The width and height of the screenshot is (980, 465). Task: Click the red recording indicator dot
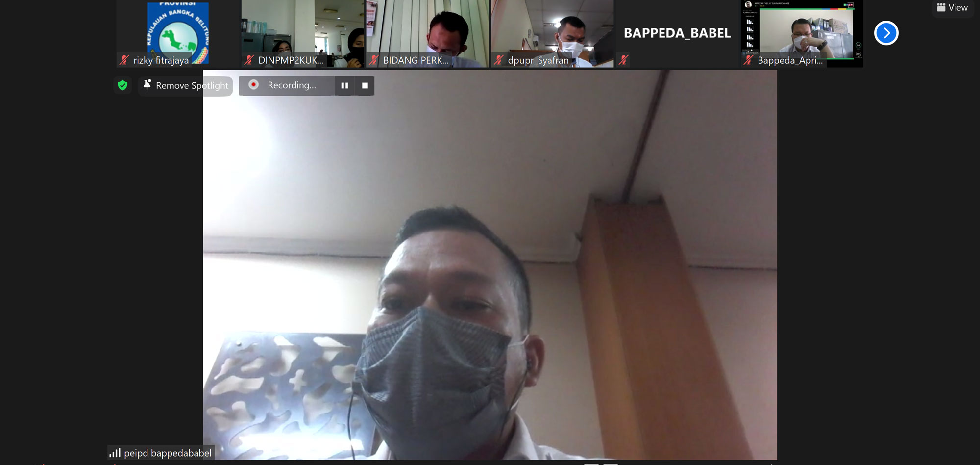[253, 85]
